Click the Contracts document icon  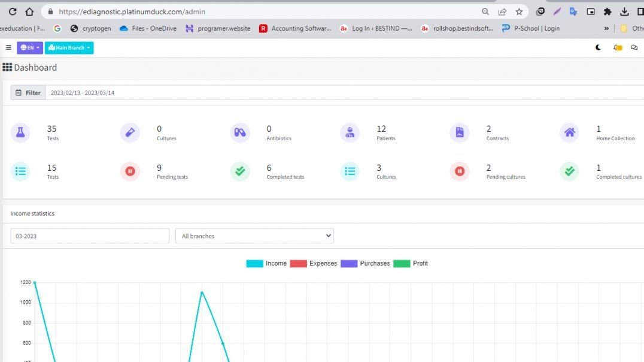[x=459, y=132]
